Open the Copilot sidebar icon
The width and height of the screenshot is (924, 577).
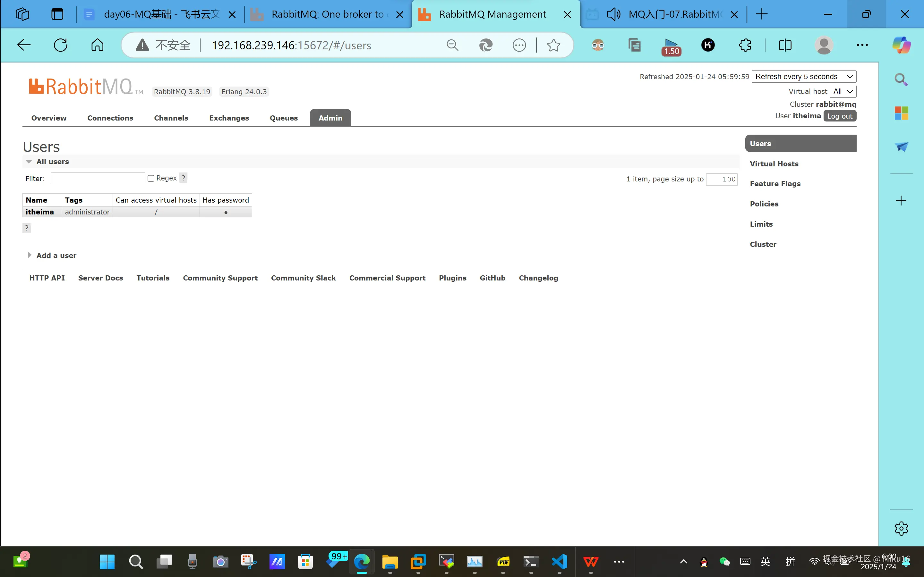click(x=901, y=45)
